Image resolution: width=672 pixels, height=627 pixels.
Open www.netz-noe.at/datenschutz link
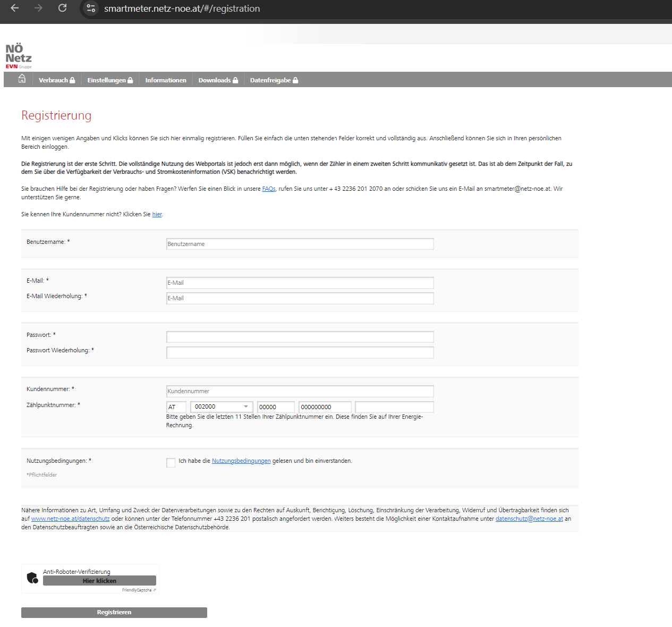[70, 519]
